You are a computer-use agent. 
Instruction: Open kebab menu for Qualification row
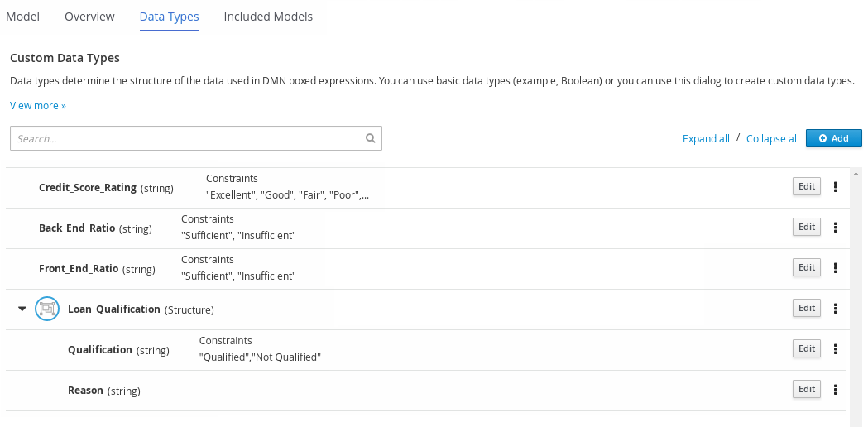tap(836, 349)
